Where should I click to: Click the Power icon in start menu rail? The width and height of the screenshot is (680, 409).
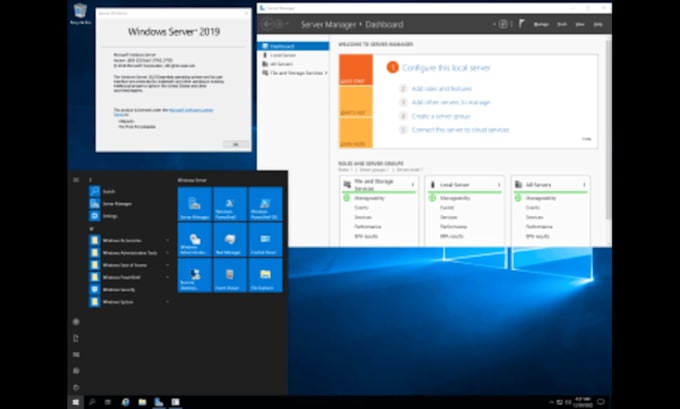coord(76,387)
